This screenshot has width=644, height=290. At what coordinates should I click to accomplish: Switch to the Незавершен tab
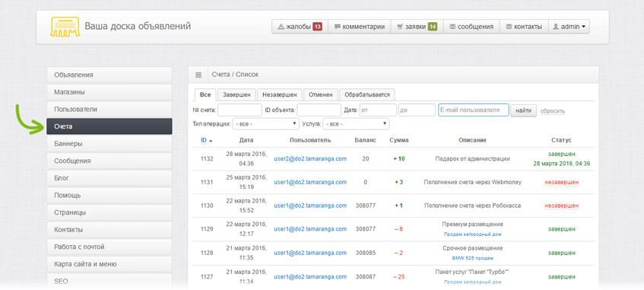pos(280,94)
